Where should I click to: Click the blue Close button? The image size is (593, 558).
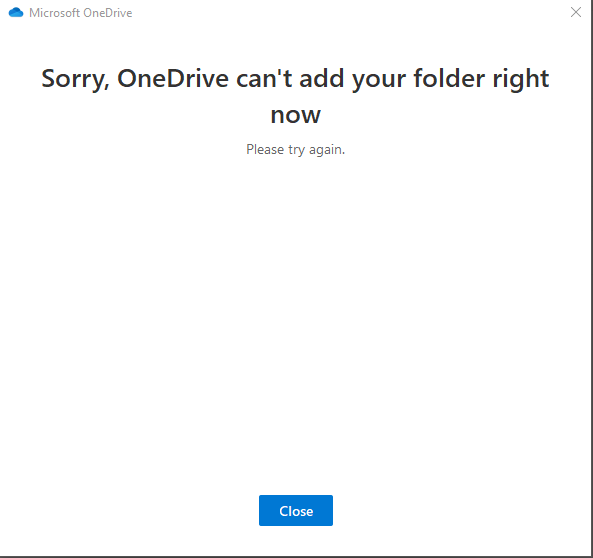[296, 510]
